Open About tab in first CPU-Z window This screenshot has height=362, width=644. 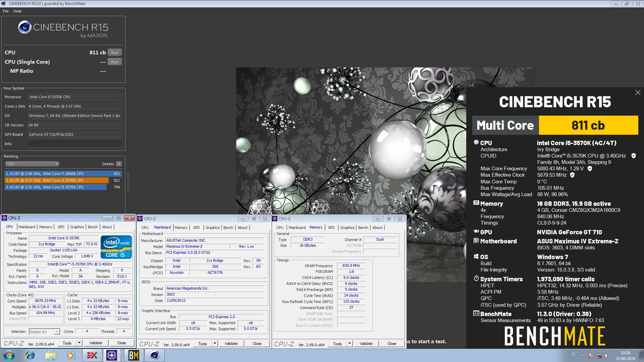pyautogui.click(x=107, y=227)
